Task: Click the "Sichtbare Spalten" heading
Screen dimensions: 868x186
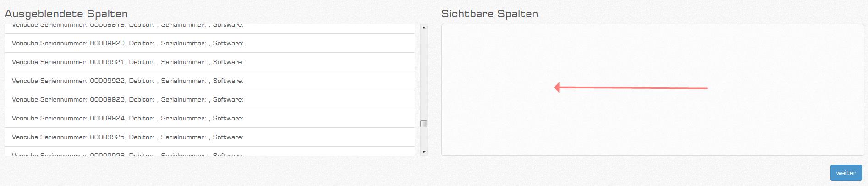Action: click(x=489, y=14)
